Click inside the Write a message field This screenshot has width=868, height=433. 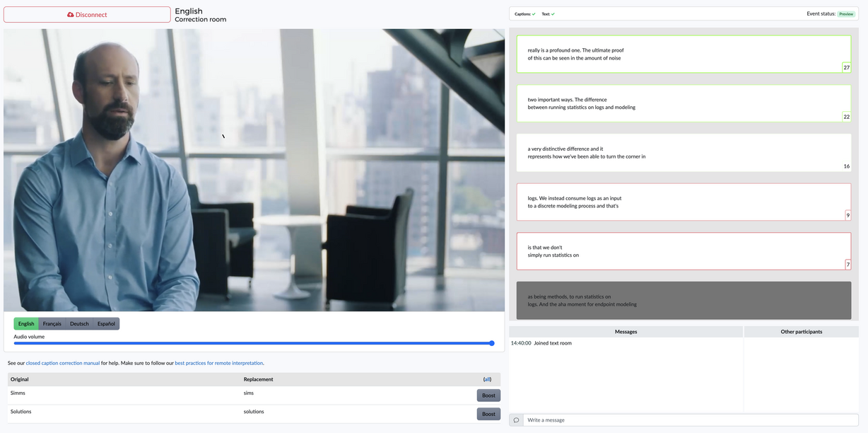pyautogui.click(x=689, y=420)
